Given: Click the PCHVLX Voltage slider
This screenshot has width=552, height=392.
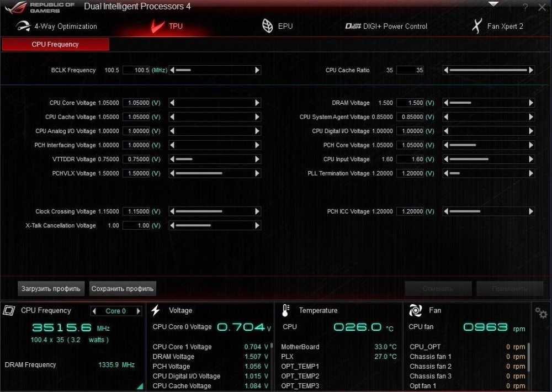Looking at the screenshot, I should pyautogui.click(x=215, y=173).
